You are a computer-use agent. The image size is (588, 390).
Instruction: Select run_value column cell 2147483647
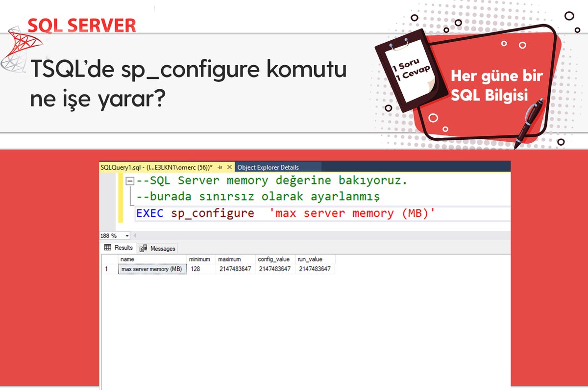click(x=315, y=269)
